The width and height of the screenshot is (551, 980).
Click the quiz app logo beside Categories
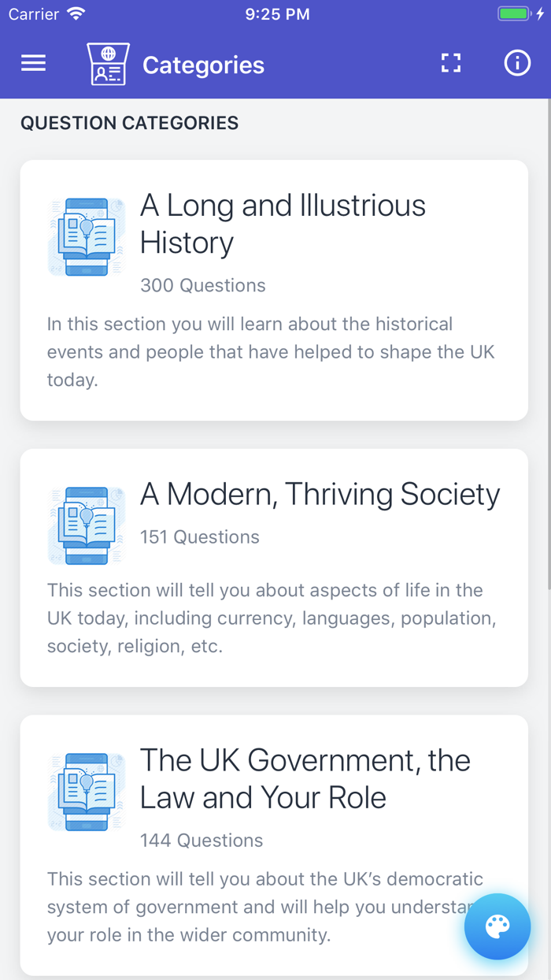[108, 62]
